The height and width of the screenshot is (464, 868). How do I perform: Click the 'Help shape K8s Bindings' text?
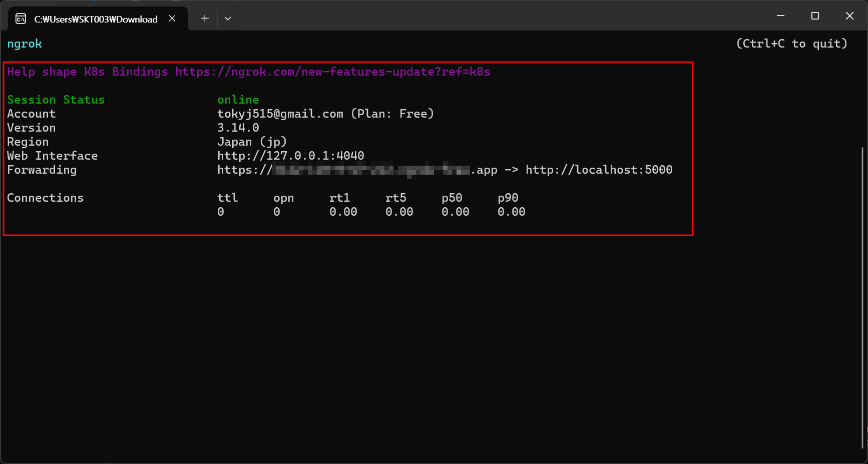[88, 72]
